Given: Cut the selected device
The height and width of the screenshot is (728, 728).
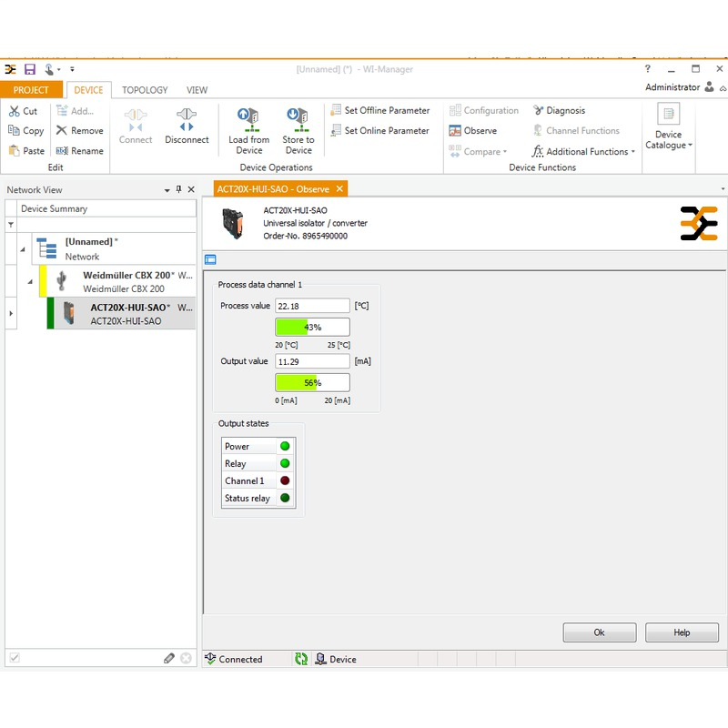Looking at the screenshot, I should [x=24, y=111].
